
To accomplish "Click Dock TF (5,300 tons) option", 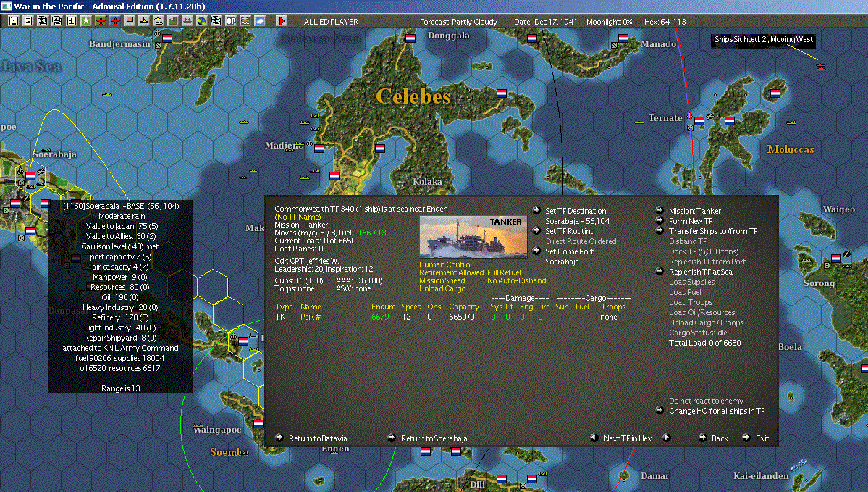I will point(704,251).
